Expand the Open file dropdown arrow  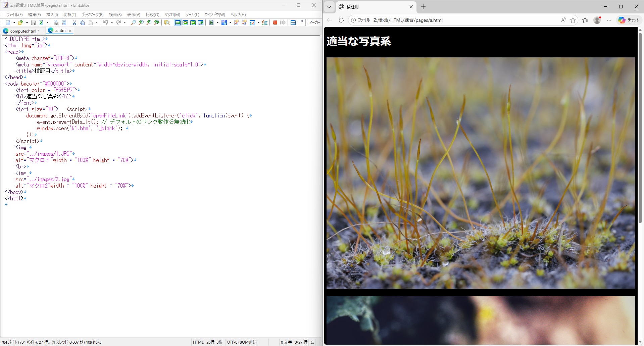[27, 22]
